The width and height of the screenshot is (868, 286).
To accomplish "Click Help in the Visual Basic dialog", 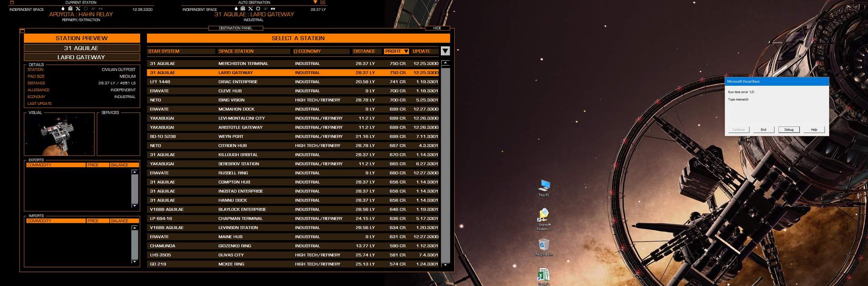I will click(x=814, y=130).
